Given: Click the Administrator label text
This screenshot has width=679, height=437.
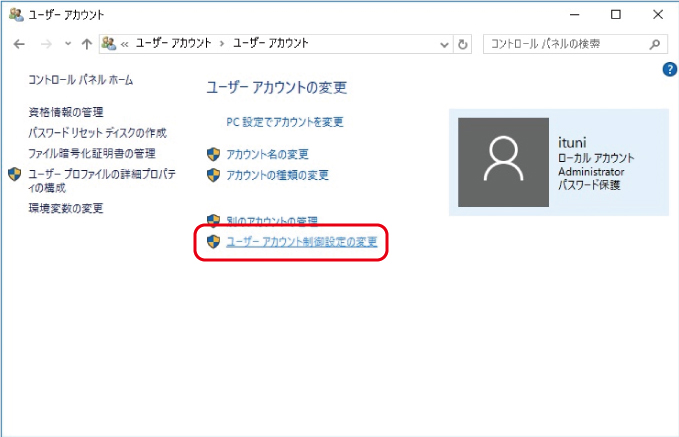Looking at the screenshot, I should pyautogui.click(x=591, y=172).
